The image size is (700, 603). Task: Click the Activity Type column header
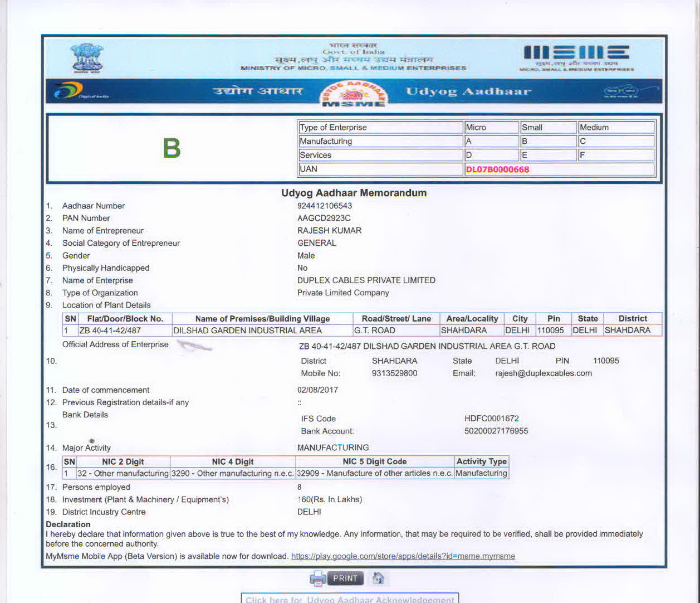tap(482, 461)
